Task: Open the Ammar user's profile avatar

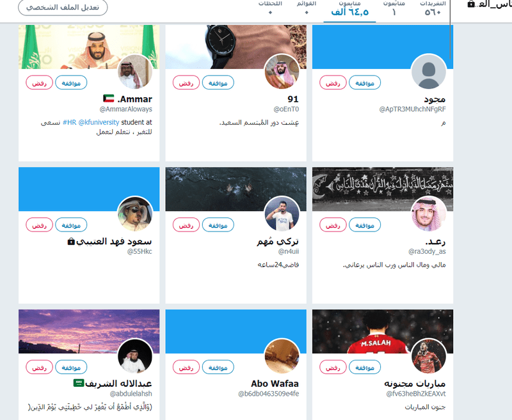Action: pyautogui.click(x=135, y=72)
